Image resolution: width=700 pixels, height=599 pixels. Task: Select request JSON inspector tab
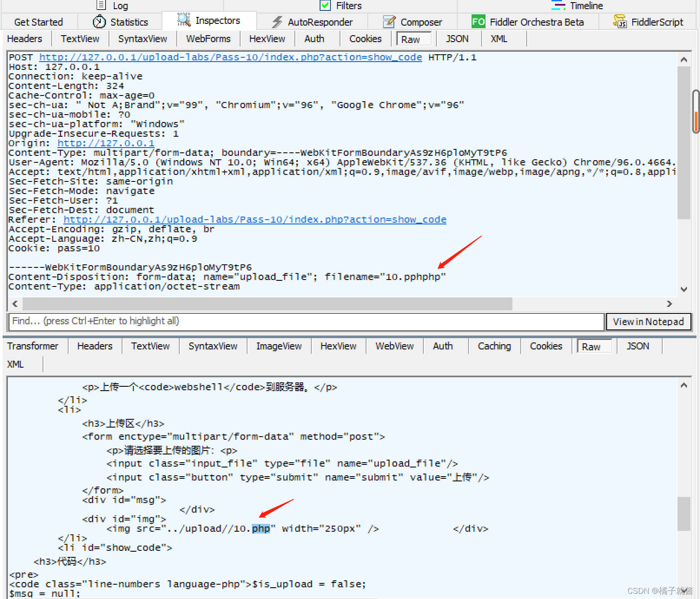[x=457, y=39]
